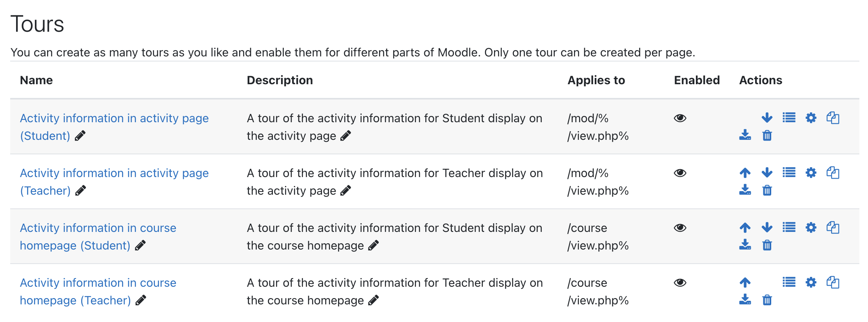Open settings gear for activity page Teacher tour
Screen dimensions: 868x322
(x=811, y=173)
